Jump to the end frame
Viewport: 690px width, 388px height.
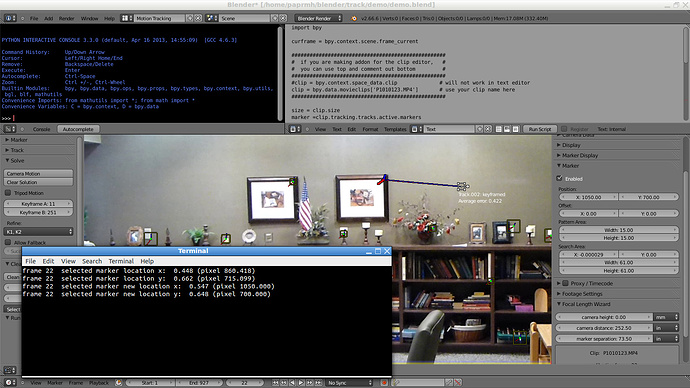(x=318, y=383)
